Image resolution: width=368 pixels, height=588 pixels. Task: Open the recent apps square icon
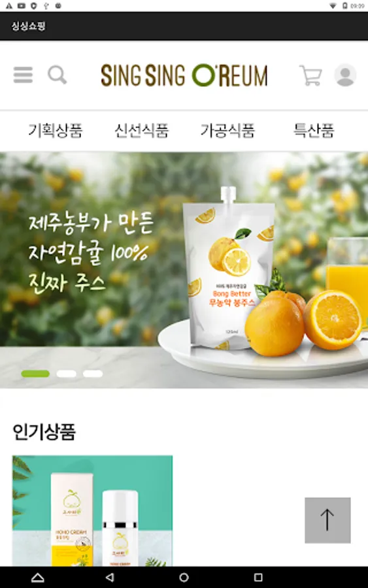(258, 577)
